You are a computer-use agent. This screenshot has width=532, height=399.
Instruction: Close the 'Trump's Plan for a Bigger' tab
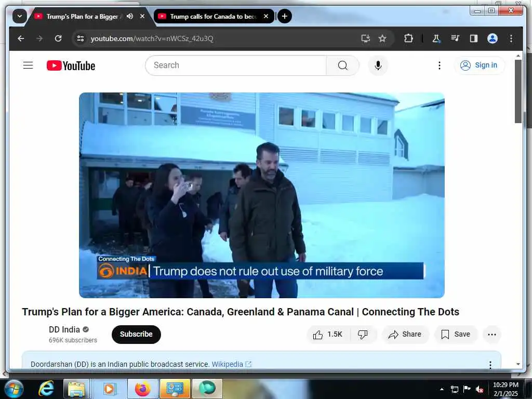pyautogui.click(x=142, y=16)
